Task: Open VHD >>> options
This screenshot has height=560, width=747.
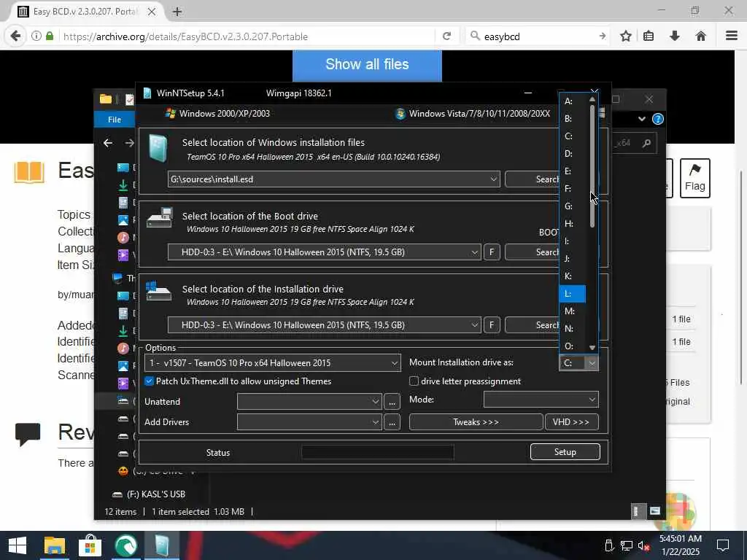Action: (571, 422)
